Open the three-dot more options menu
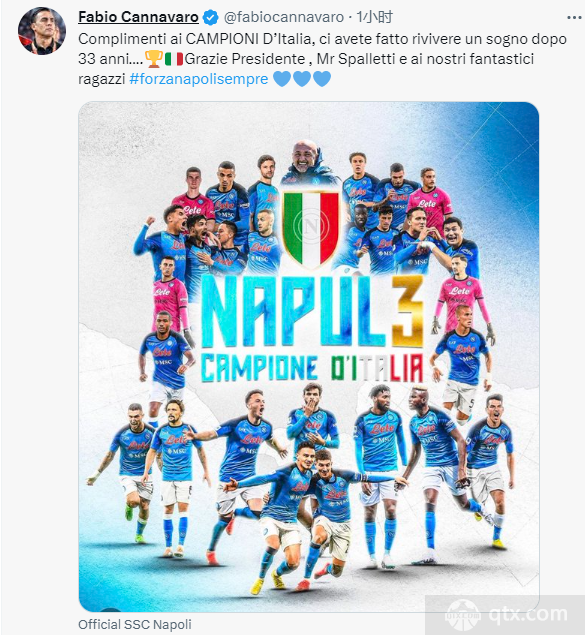Viewport: 585px width, 635px height. pos(574,18)
